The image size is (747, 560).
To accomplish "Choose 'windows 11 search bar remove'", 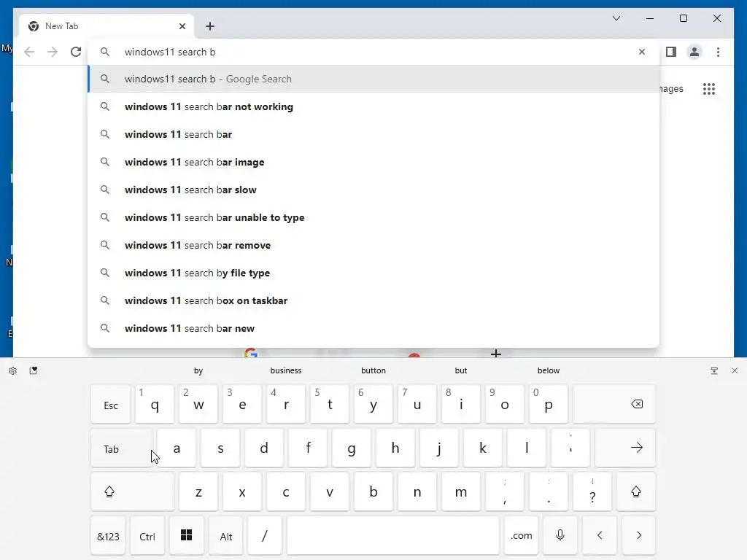I will coord(374,245).
